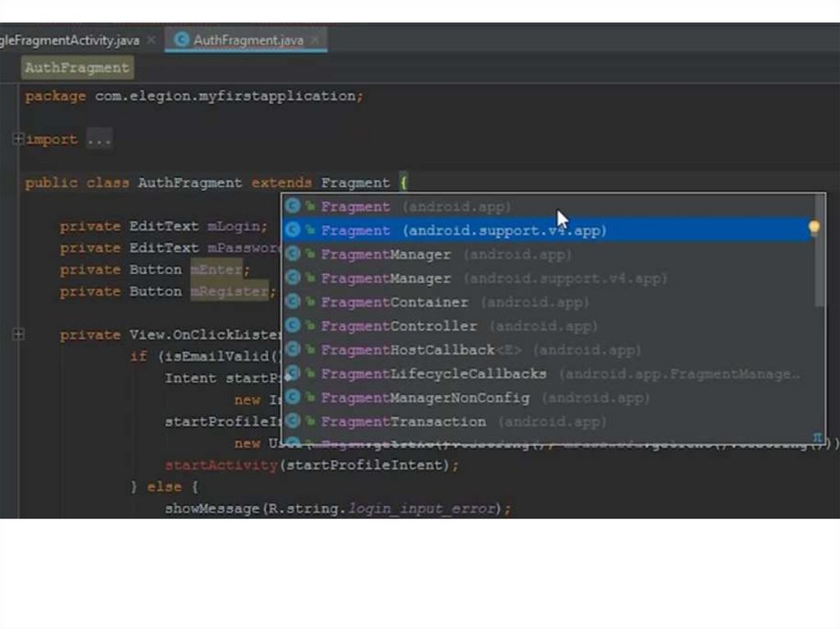Select Fragment (android.support.v4.app) suggestion

tap(463, 230)
